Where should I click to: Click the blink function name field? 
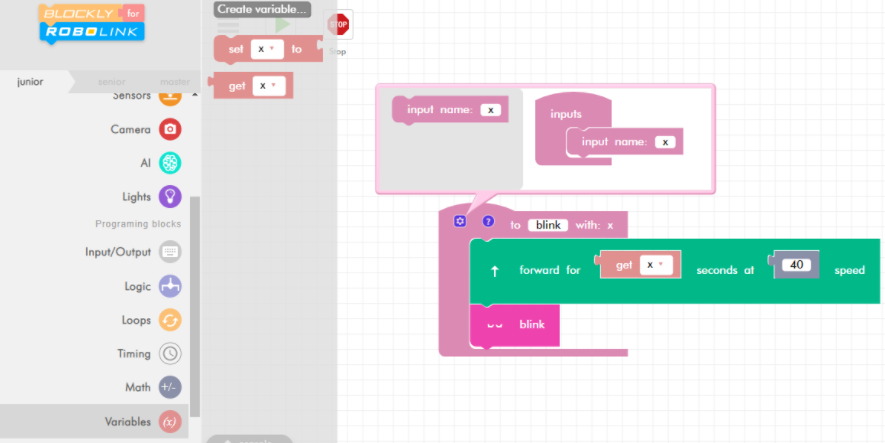(548, 225)
